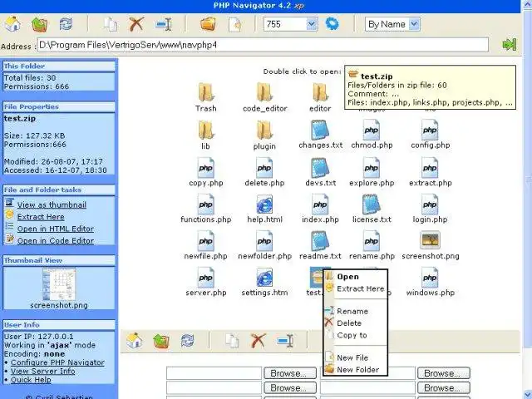This screenshot has height=399, width=532.
Task: Click Open in Code Editor link
Action: (x=56, y=240)
